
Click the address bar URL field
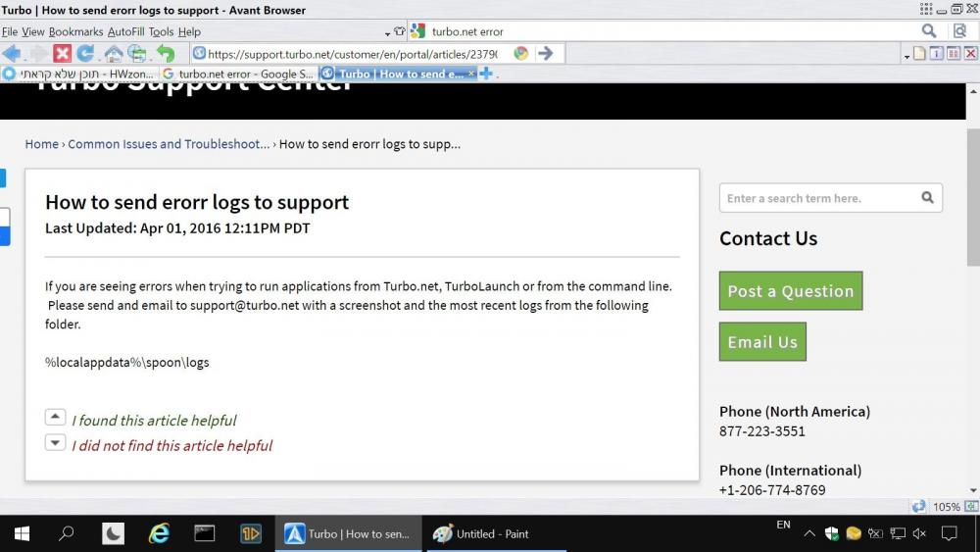pyautogui.click(x=352, y=54)
